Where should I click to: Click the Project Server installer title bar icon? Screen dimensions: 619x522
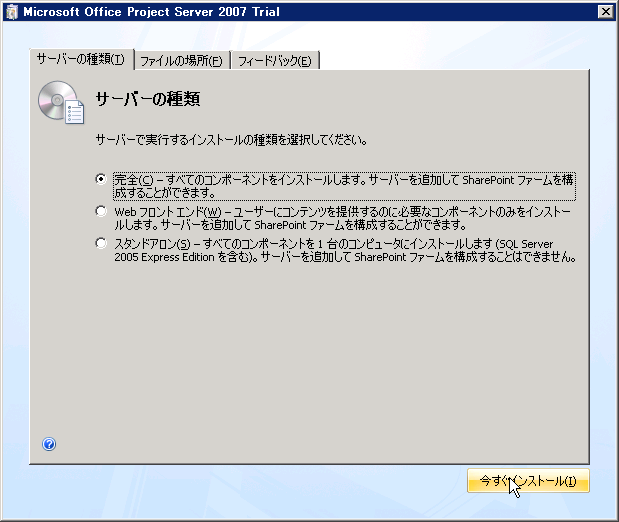[12, 12]
